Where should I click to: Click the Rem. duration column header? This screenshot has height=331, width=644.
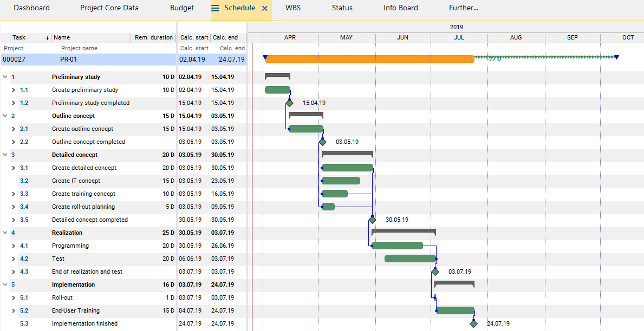(x=154, y=37)
